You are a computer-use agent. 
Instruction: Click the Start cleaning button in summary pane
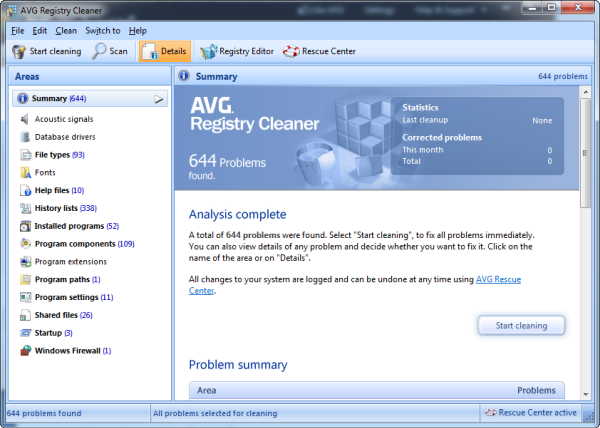point(521,325)
